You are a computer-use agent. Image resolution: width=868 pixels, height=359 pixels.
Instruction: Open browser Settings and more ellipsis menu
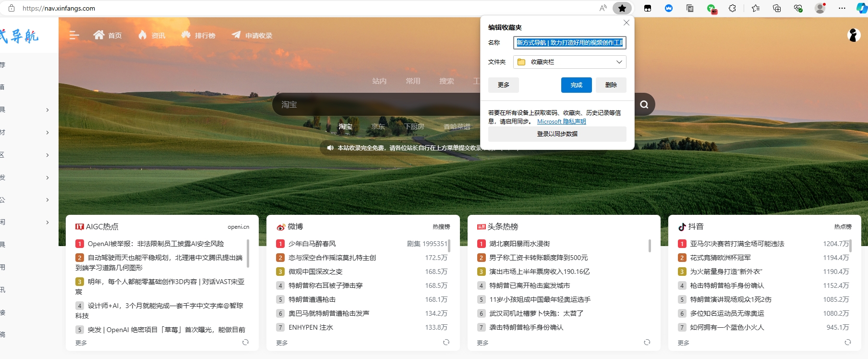tap(842, 8)
